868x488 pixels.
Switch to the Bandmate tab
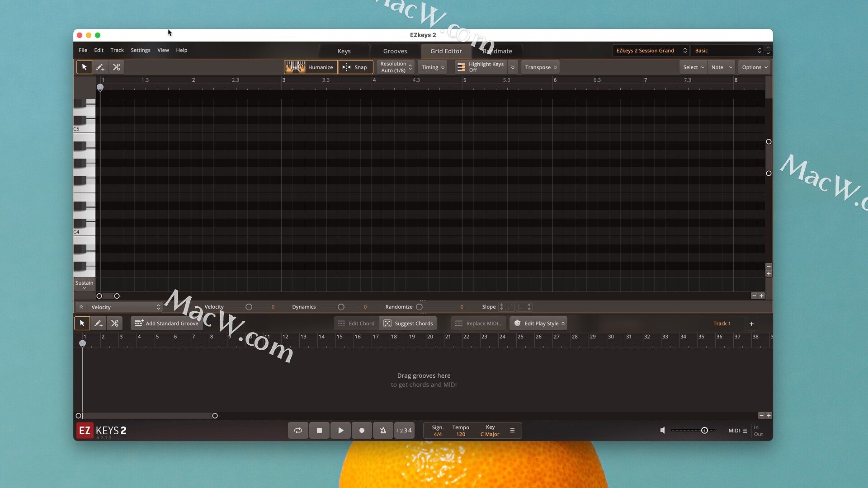pos(497,51)
